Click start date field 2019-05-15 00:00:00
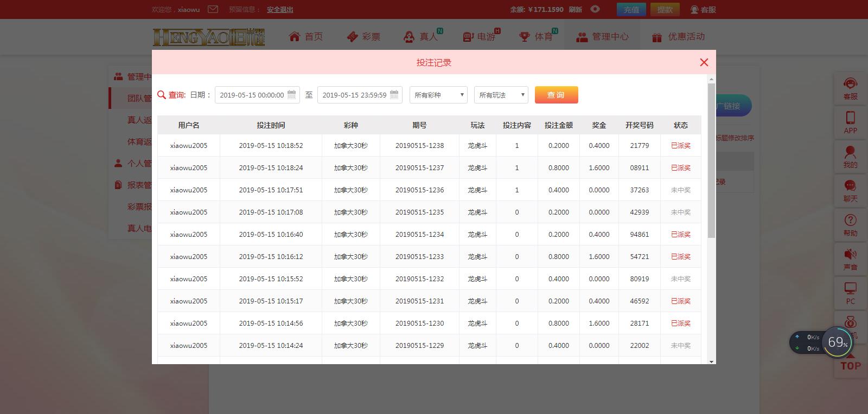 [x=257, y=95]
